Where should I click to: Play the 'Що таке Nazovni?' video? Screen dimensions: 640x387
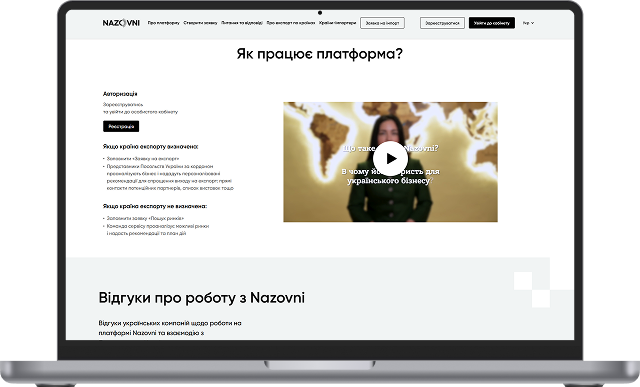(390, 158)
